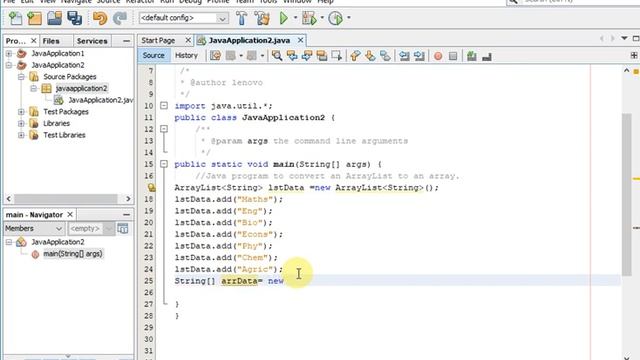
Task: Toggle Highlight Search in editor toolbar
Action: point(322,56)
